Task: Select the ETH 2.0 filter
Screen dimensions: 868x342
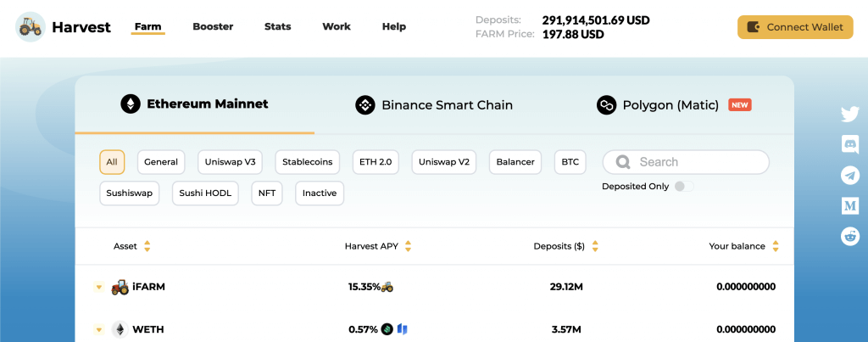Action: tap(376, 162)
